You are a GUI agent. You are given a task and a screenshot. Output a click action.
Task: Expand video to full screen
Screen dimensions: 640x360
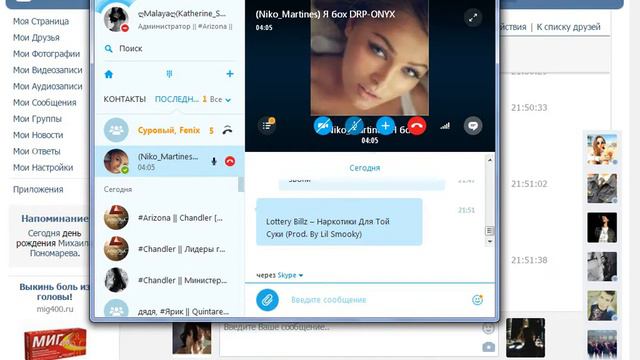(x=473, y=18)
